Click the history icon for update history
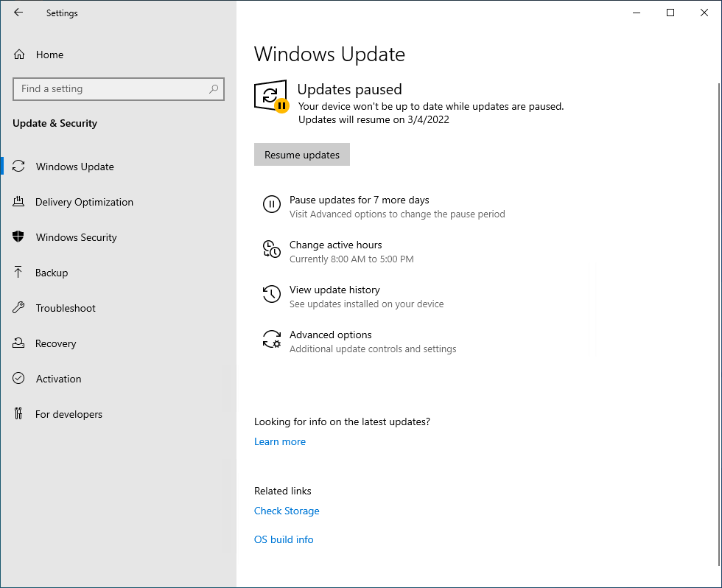Viewport: 722px width, 588px height. [x=271, y=295]
